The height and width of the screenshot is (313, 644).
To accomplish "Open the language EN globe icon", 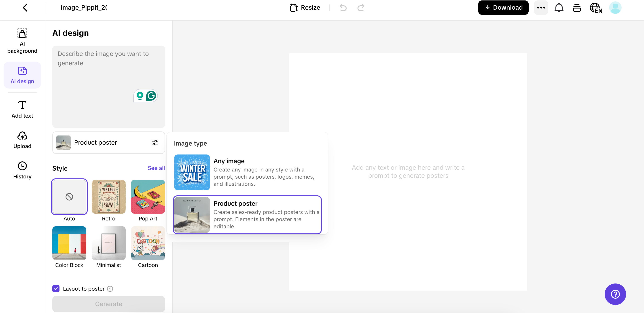I will click(596, 8).
